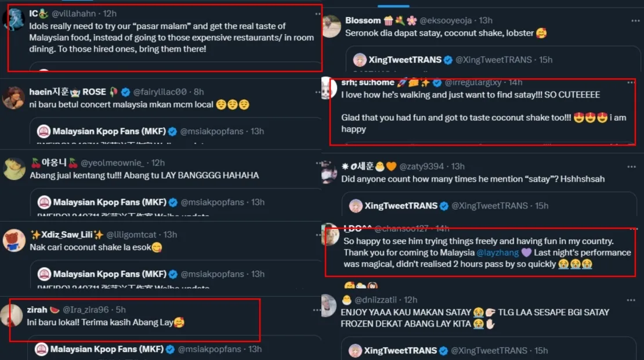Open more options on dniizzatii's satay tweet
The height and width of the screenshot is (360, 644).
tap(631, 300)
